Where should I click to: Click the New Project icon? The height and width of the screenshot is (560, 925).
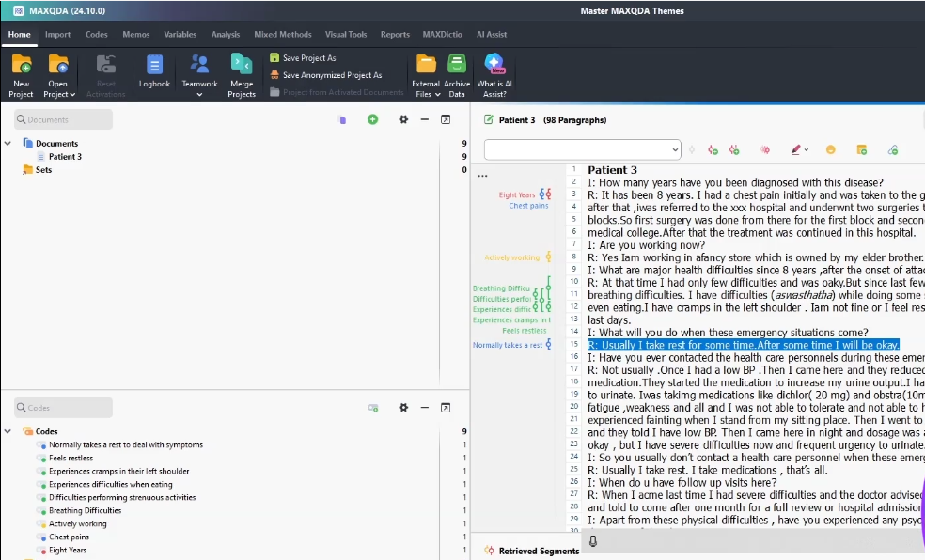coord(21,65)
